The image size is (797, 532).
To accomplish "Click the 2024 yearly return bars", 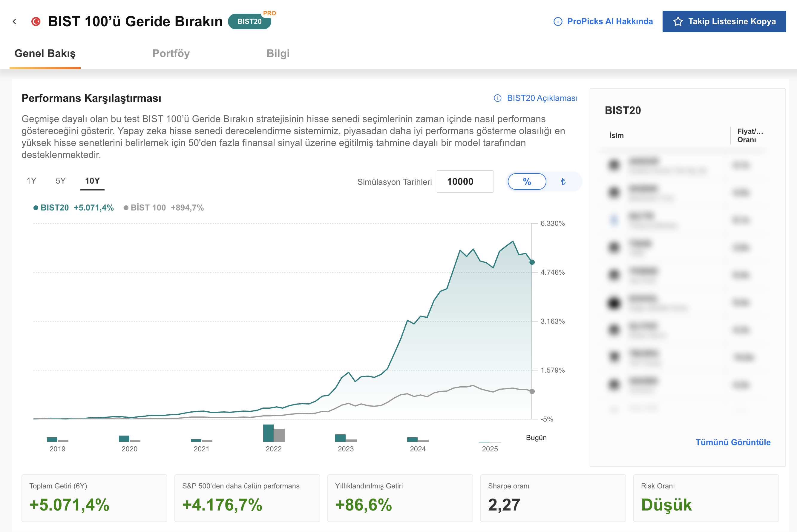I will pos(418,439).
